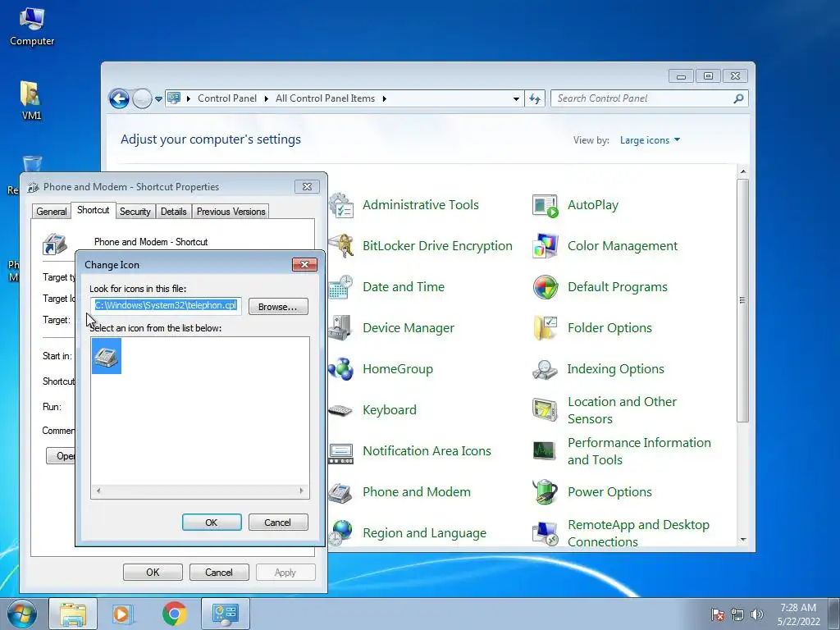Click the Device Manager icon
Screen dimensions: 840x630
tap(342, 328)
